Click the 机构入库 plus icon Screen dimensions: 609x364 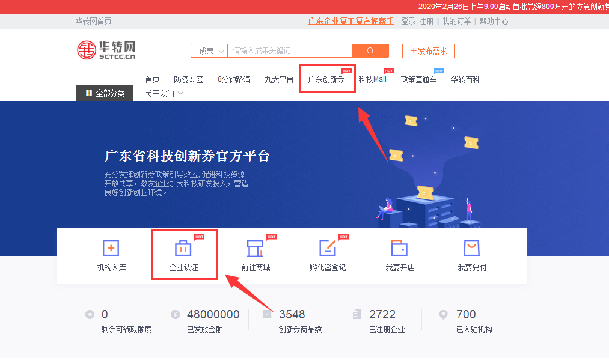click(111, 248)
